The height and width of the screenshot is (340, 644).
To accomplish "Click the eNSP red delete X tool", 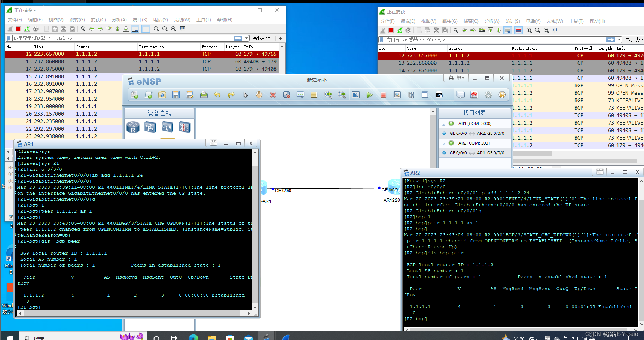I will 273,95.
